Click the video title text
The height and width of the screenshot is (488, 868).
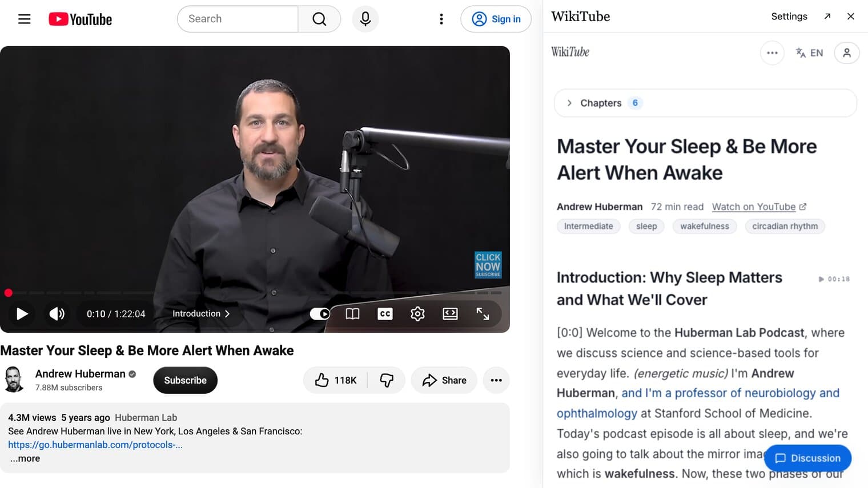pyautogui.click(x=147, y=350)
